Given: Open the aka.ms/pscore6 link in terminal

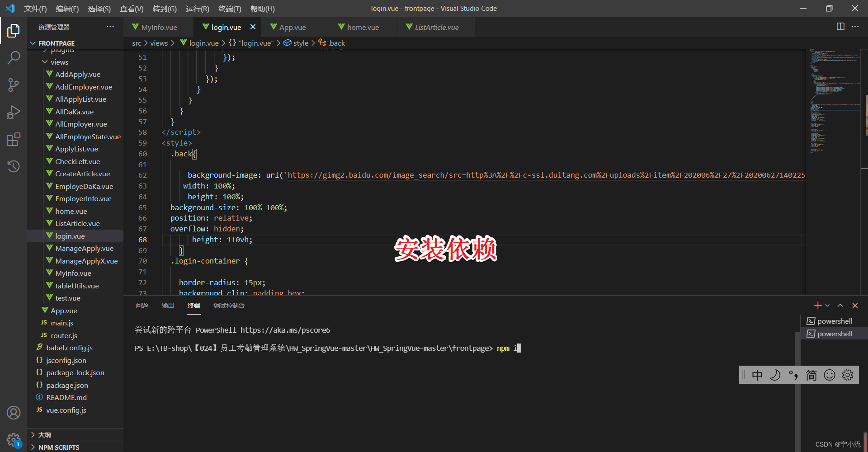Looking at the screenshot, I should click(x=285, y=330).
